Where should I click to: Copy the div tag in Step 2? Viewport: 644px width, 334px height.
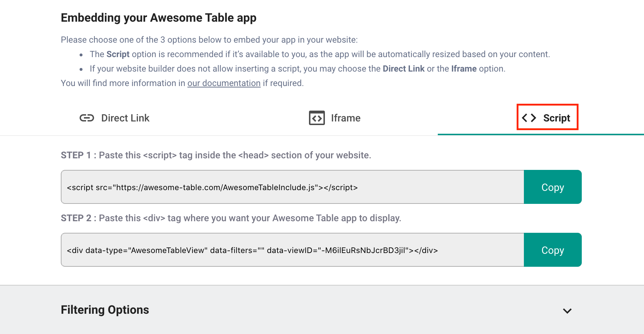553,250
